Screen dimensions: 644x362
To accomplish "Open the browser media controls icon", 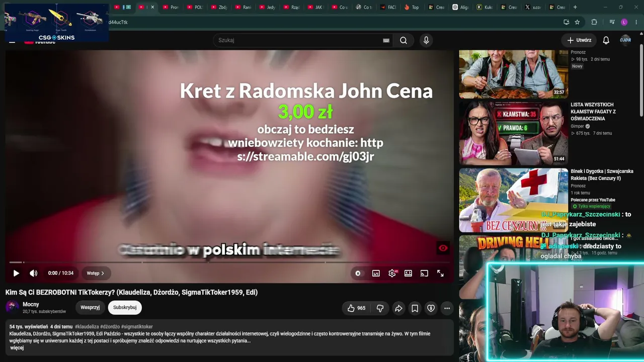I will pos(612,22).
